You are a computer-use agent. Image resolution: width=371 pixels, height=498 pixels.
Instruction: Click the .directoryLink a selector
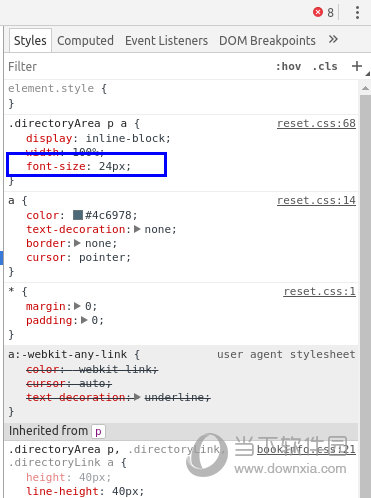click(x=61, y=462)
